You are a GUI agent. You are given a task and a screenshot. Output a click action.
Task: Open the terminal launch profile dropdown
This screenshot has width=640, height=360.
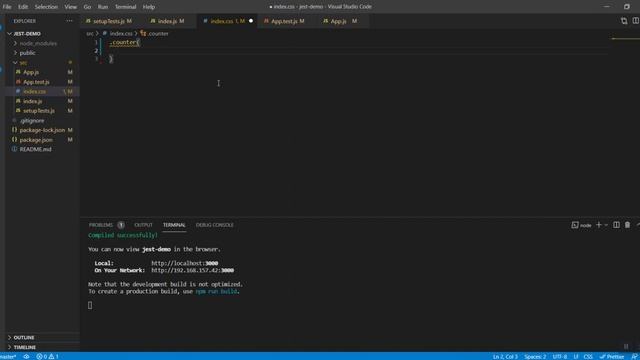click(606, 225)
